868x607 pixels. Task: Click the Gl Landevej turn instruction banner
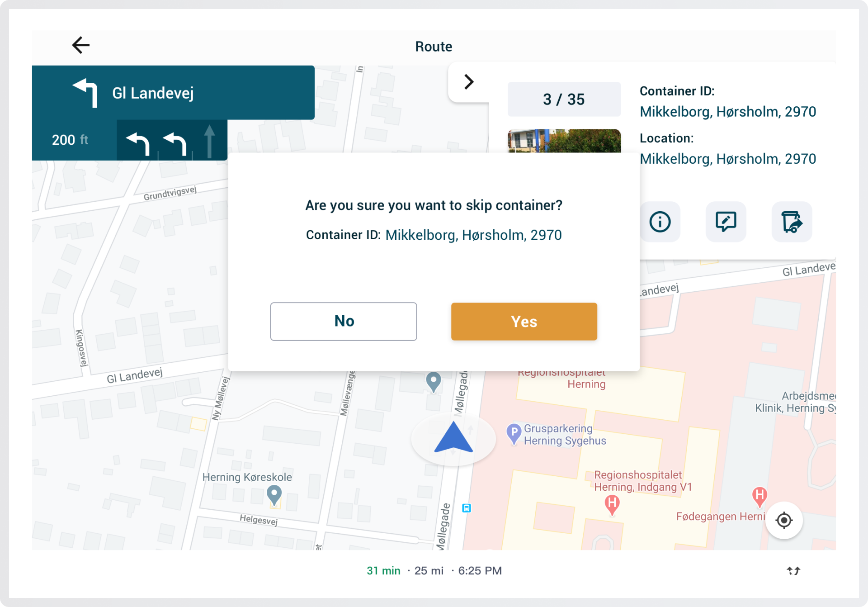point(173,93)
